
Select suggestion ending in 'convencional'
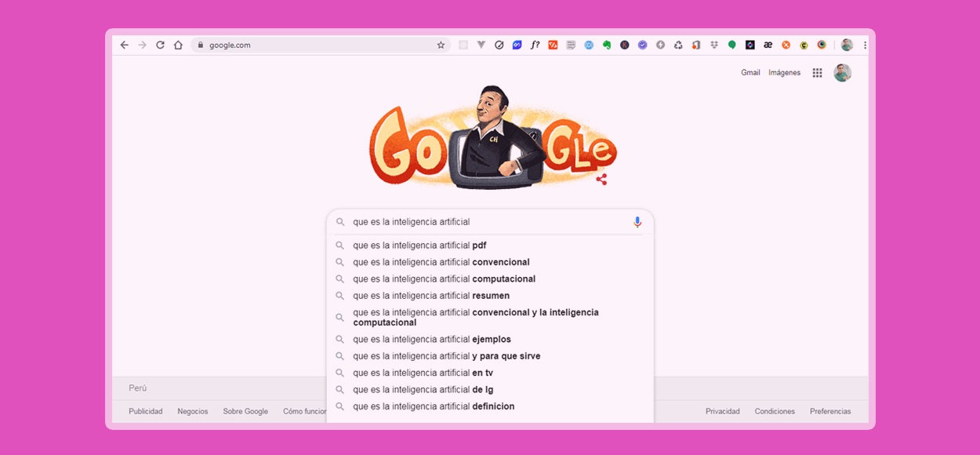[x=490, y=262]
